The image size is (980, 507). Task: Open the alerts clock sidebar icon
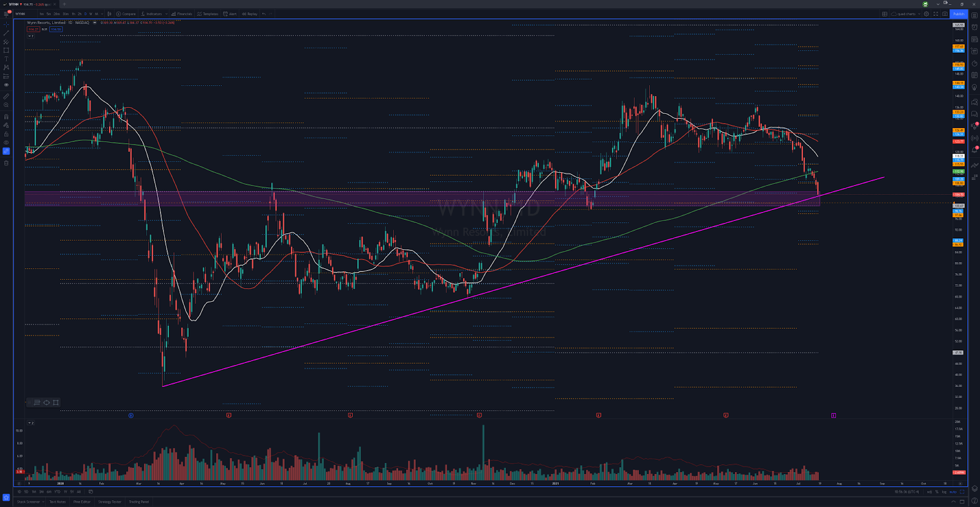(974, 27)
